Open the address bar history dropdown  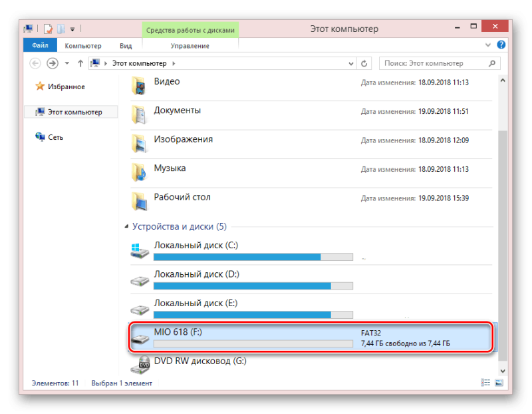tap(351, 63)
